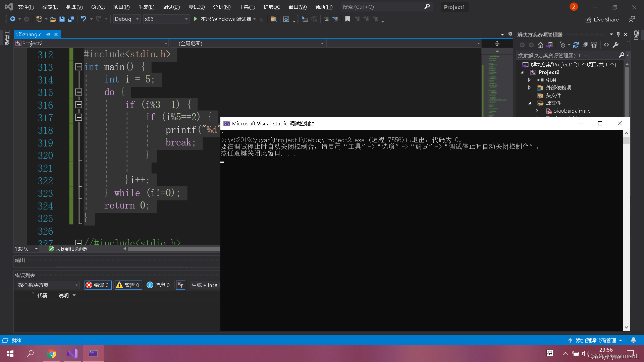This screenshot has height=362, width=644.
Task: Click the editor horizontal scrollbar
Action: click(x=174, y=249)
